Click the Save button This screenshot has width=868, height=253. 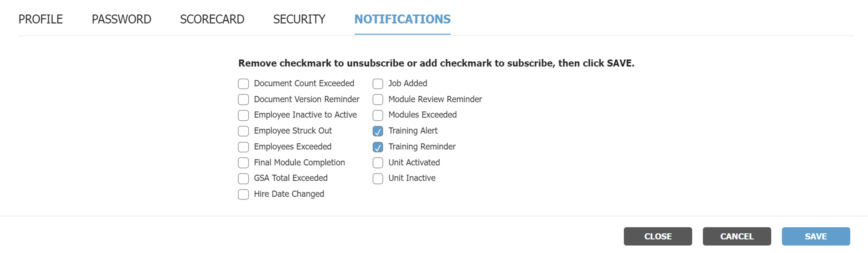[815, 236]
